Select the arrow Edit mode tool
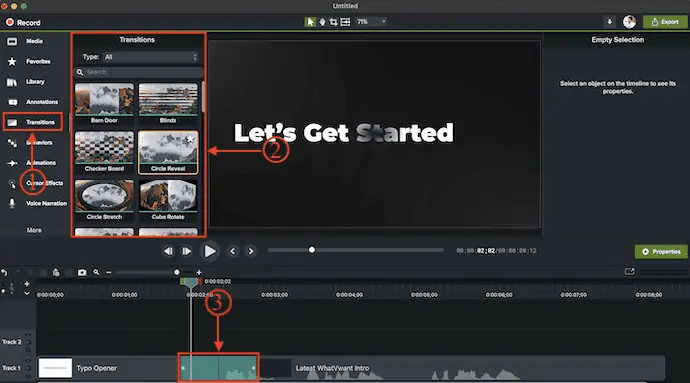Screen dimensions: 690x383 310,22
